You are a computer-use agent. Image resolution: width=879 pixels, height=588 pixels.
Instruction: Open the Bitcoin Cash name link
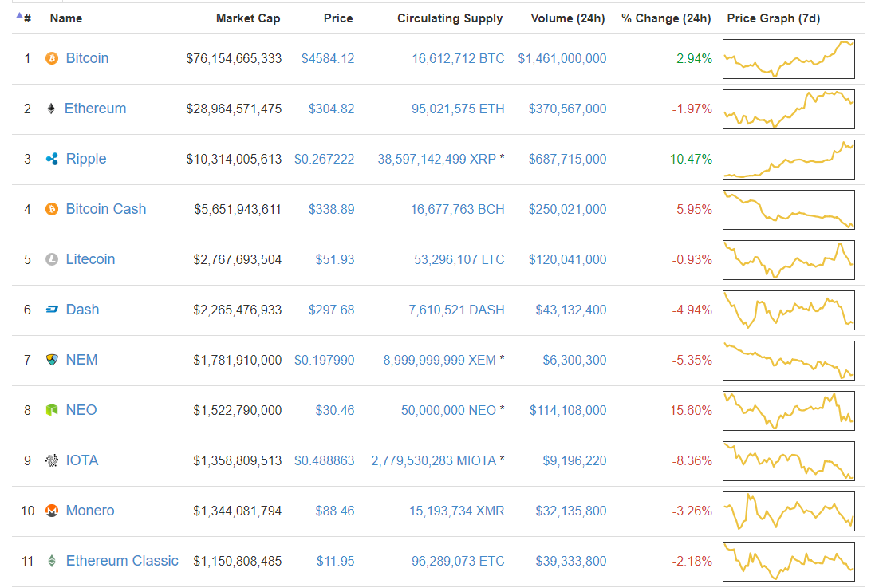click(x=106, y=209)
